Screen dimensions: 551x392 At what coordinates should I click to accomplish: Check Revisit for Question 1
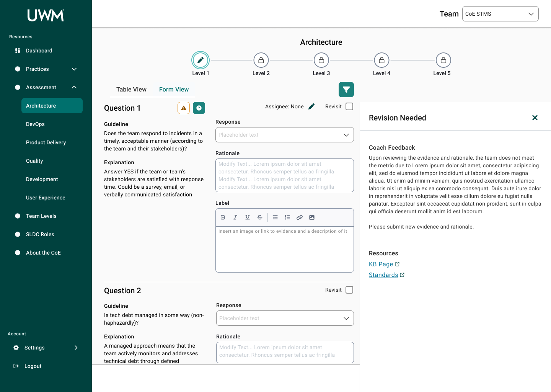(x=349, y=106)
